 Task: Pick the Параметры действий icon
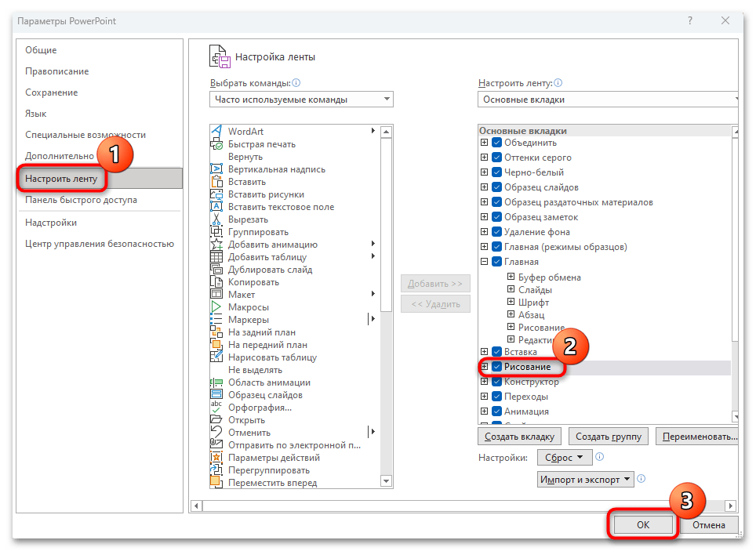tap(216, 457)
